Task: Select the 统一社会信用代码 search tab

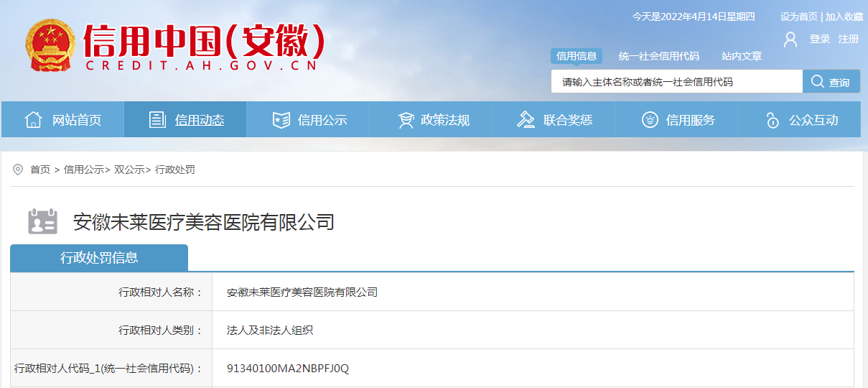Action: tap(659, 56)
